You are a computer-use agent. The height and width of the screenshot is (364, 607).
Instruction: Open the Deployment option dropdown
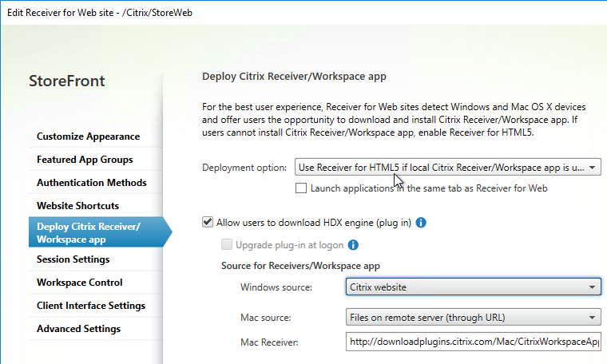(448, 168)
